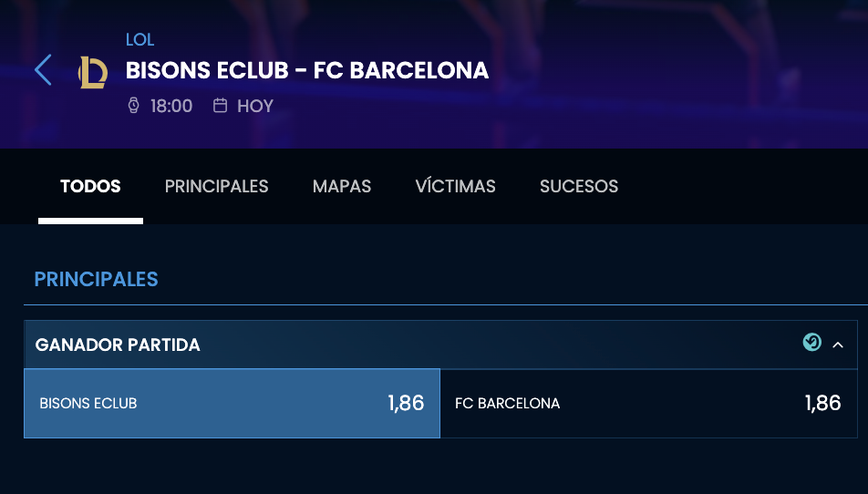Click the Bisons Eclub – FC Barcelona title
The image size is (868, 494).
pos(307,70)
